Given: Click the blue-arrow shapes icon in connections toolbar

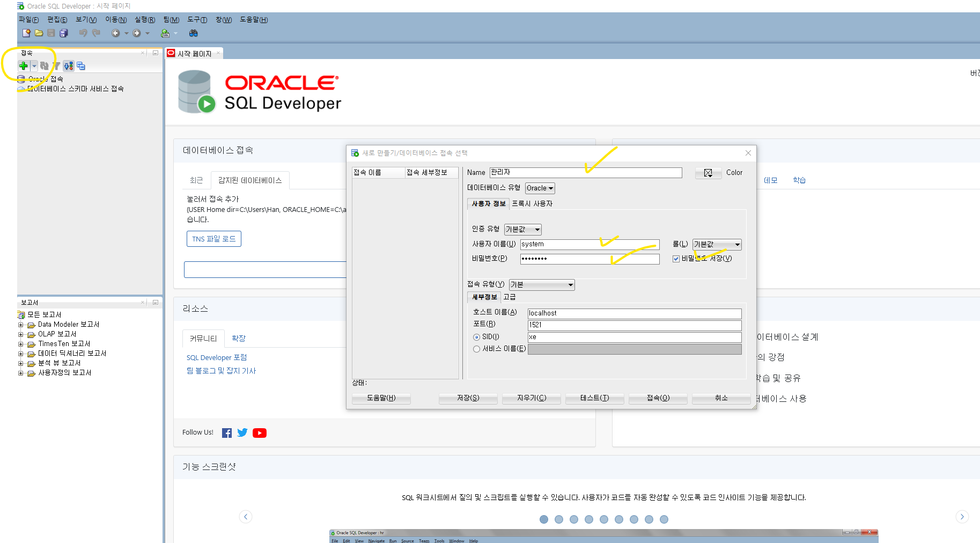Looking at the screenshot, I should point(68,66).
